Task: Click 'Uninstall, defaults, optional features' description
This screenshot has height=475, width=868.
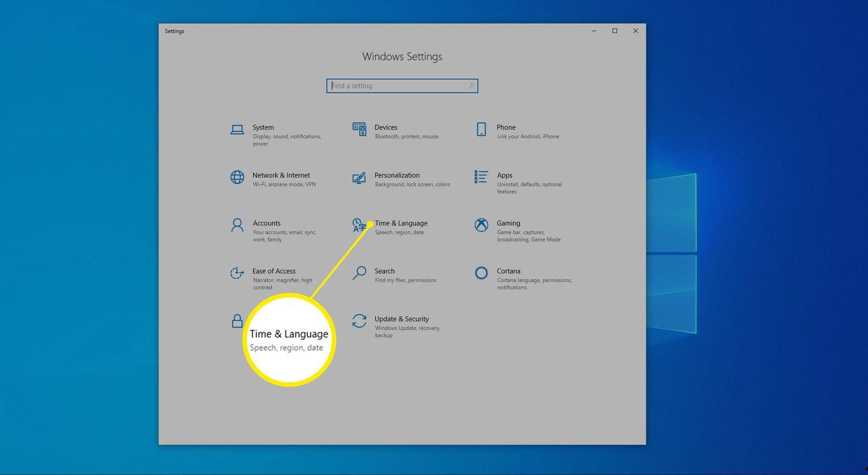Action: point(529,188)
